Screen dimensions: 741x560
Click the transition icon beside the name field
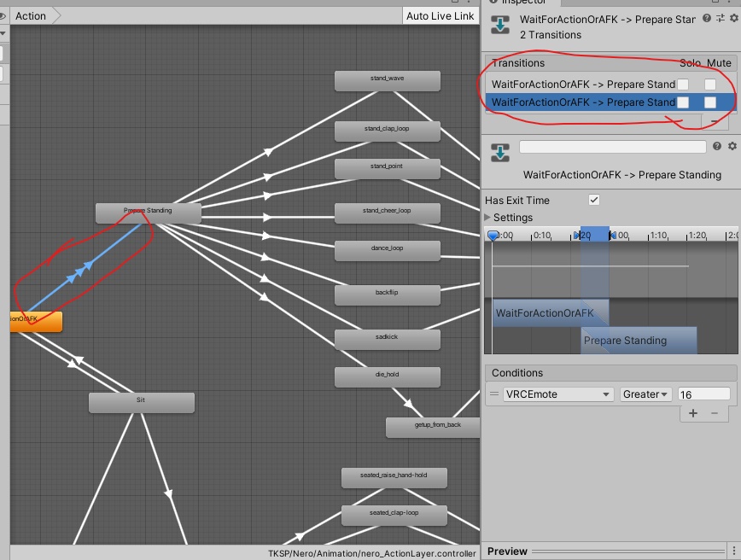pyautogui.click(x=500, y=153)
